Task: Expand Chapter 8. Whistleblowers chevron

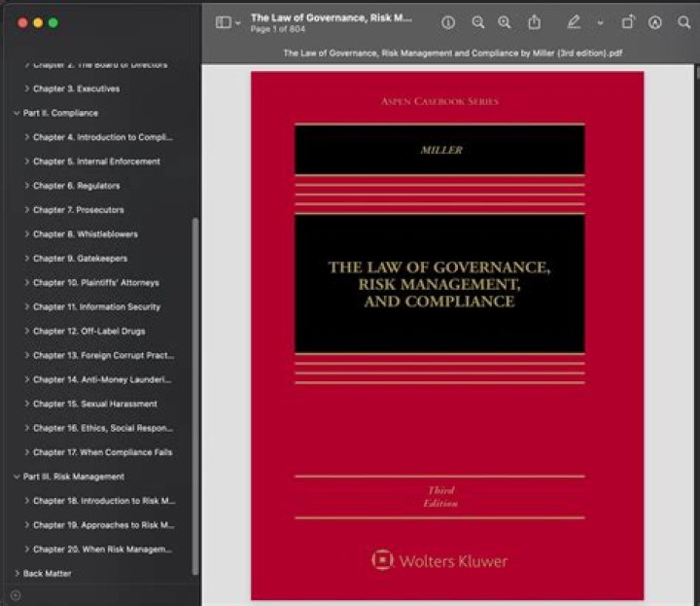Action: point(27,234)
